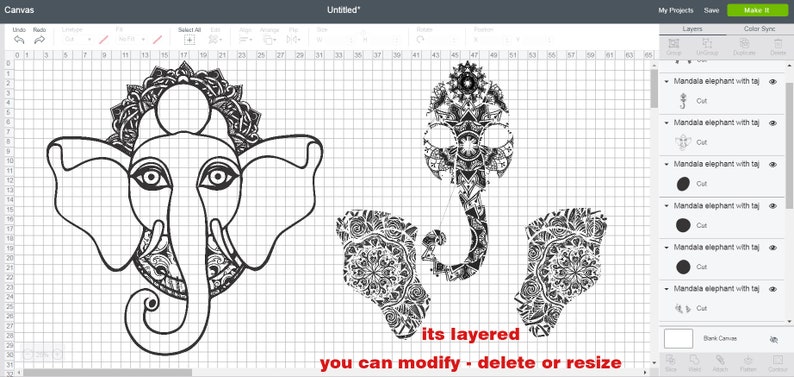Click the Linetype color swatch
This screenshot has height=377, width=794.
(103, 39)
